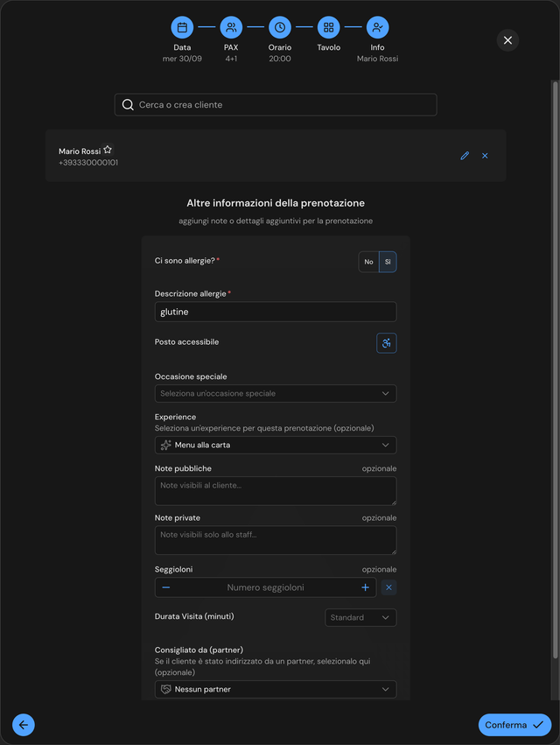Click into the Note private textarea

click(276, 540)
